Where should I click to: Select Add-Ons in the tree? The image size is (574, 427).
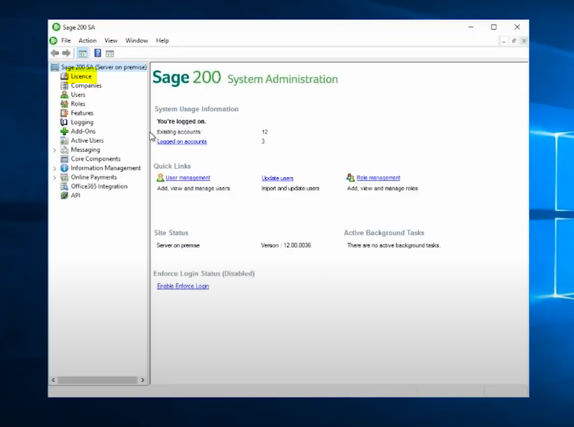[83, 131]
